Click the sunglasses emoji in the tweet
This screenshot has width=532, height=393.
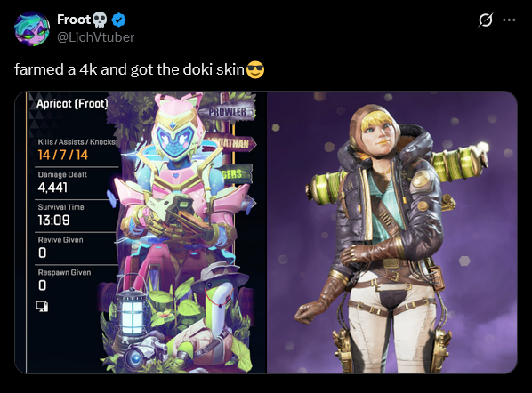[x=255, y=69]
